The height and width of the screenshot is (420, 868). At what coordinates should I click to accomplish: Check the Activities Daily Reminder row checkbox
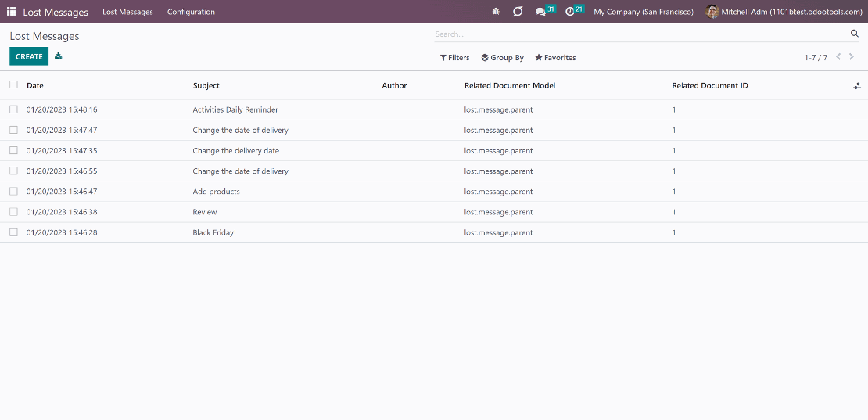click(x=14, y=109)
